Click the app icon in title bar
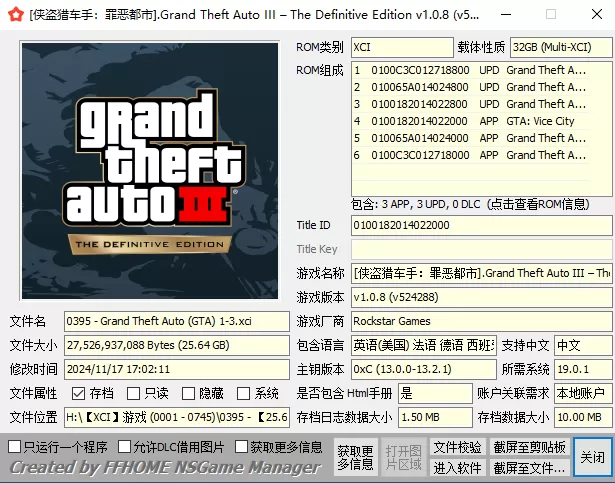Viewport: 615px width, 483px height. 13,14
